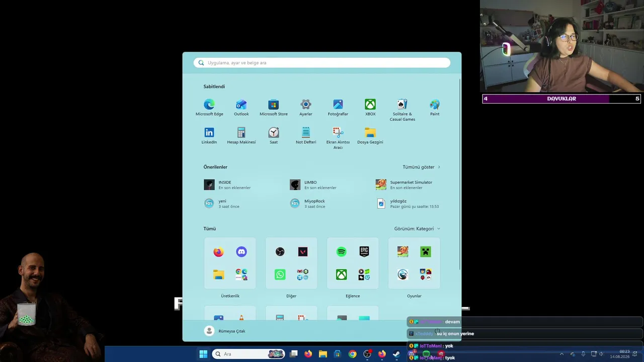
Task: Open the taskbar clock and date
Action: point(620,354)
